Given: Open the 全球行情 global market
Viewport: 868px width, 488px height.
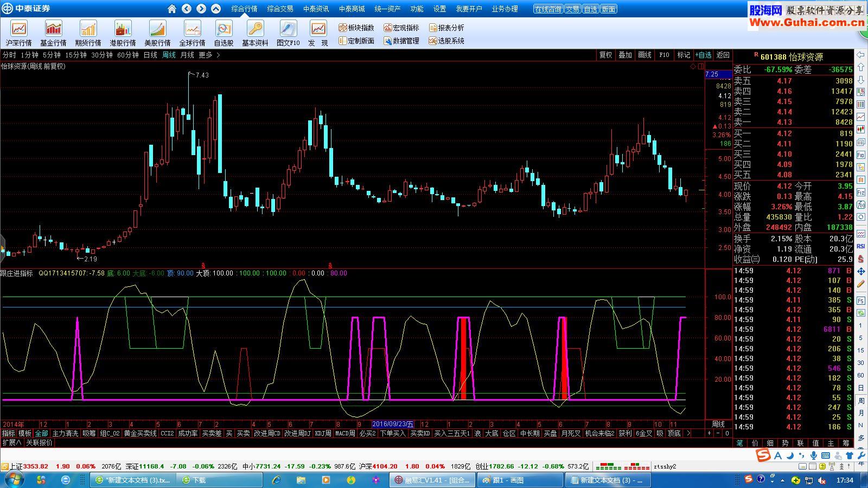Looking at the screenshot, I should 192,33.
